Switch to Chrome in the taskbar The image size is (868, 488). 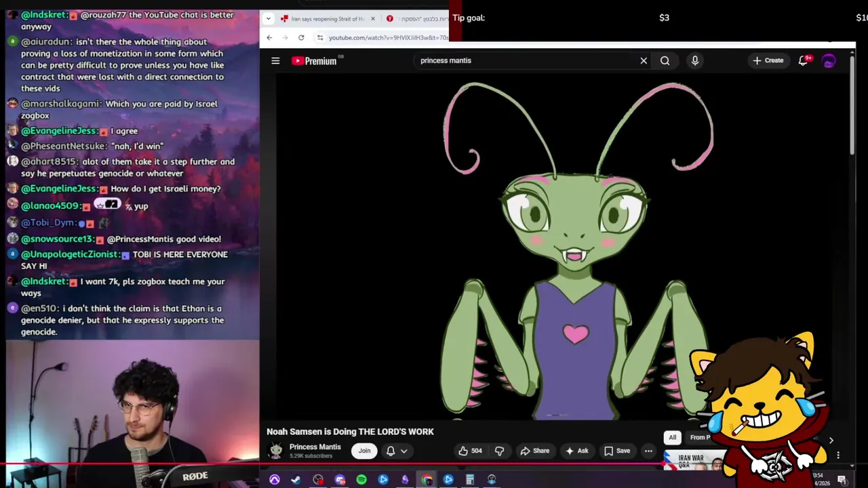coord(427,480)
